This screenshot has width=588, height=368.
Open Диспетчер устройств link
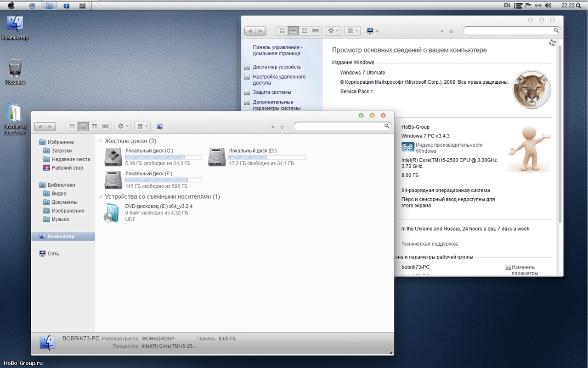click(x=277, y=67)
